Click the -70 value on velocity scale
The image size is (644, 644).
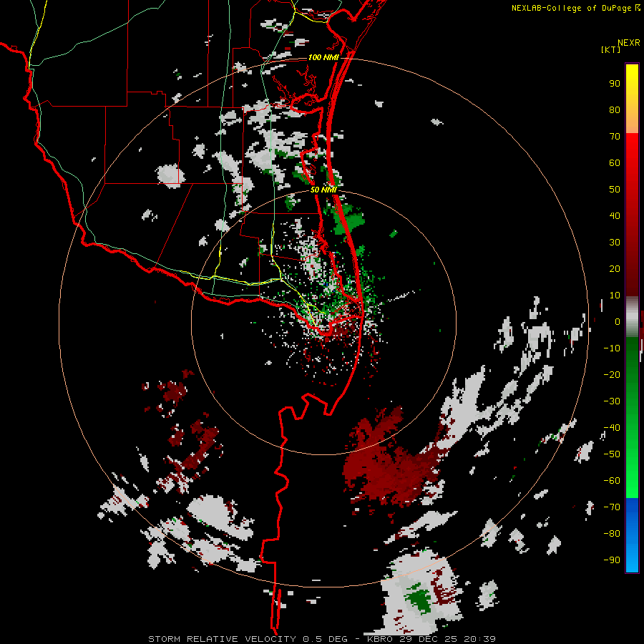[x=612, y=507]
